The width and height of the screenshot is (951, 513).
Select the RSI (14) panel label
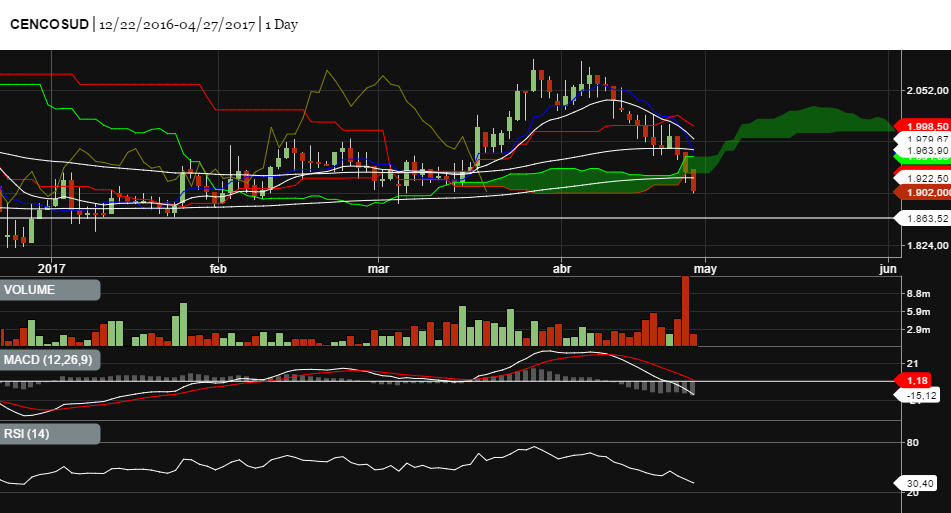[50, 434]
